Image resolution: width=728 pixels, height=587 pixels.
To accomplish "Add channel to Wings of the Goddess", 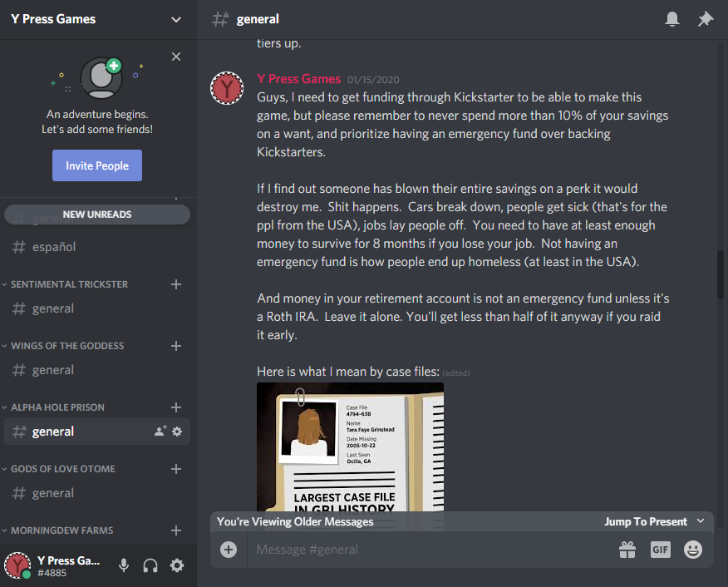I will pos(176,346).
